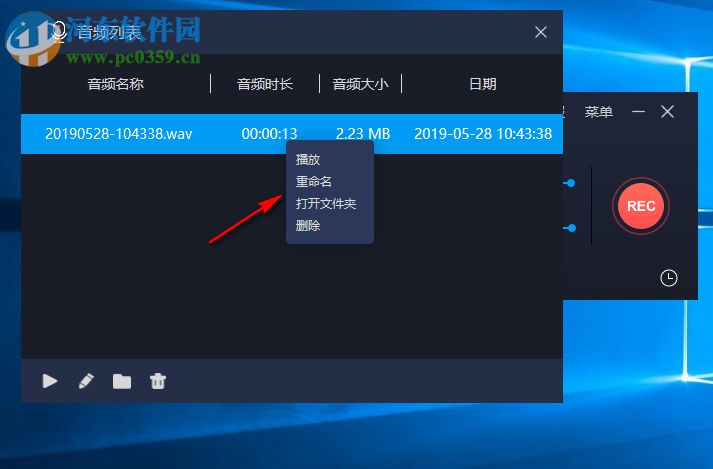713x469 pixels.
Task: Click the 音频名称 column header
Action: click(x=115, y=84)
